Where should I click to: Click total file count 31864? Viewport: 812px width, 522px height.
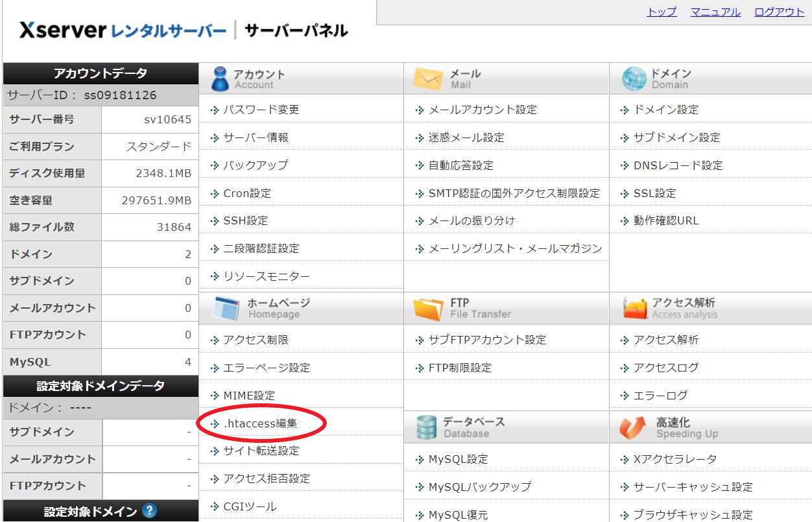click(174, 227)
